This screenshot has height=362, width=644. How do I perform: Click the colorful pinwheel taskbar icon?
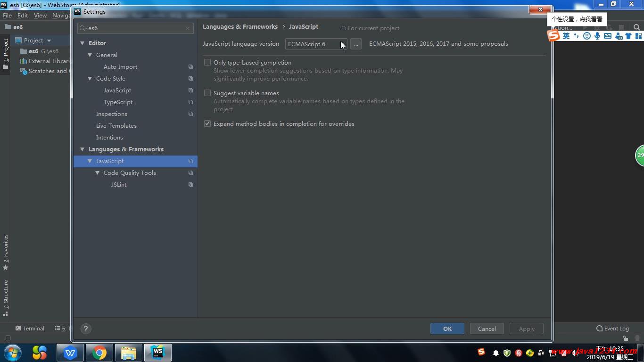coord(40,353)
